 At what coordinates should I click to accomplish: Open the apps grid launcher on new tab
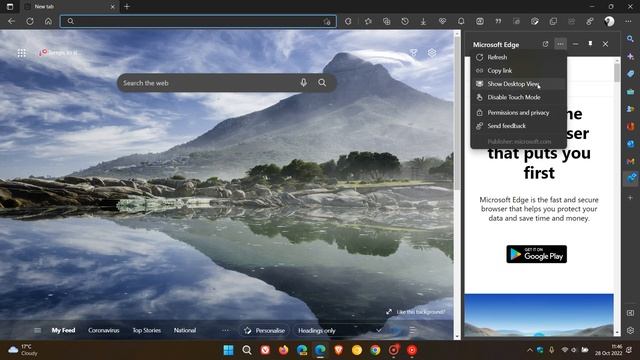22,53
